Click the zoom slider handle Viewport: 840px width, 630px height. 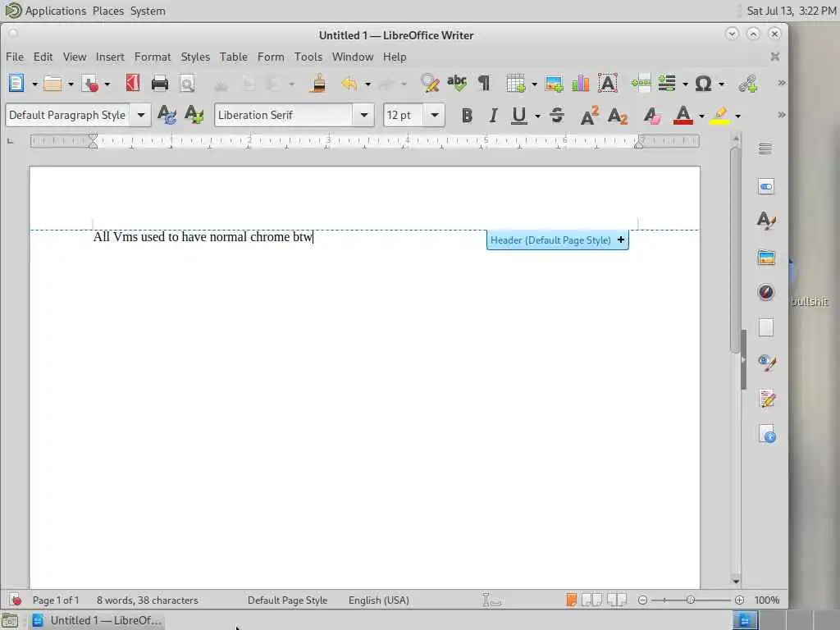click(x=691, y=600)
